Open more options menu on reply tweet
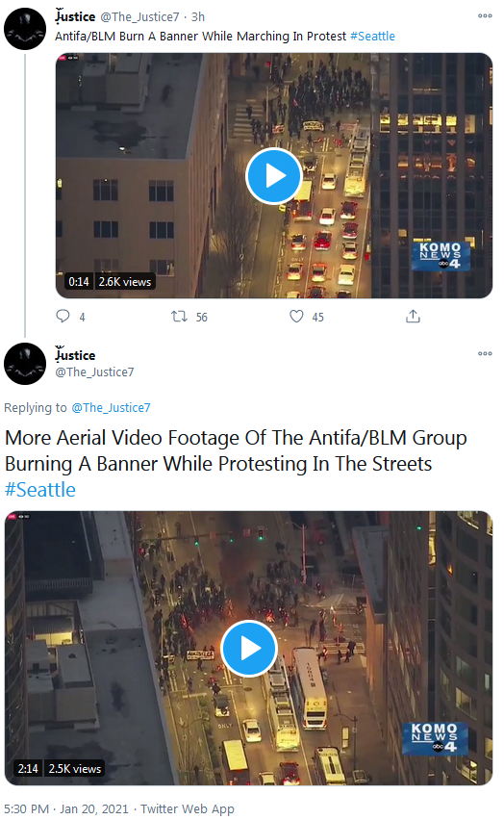504x820 pixels. click(x=485, y=353)
